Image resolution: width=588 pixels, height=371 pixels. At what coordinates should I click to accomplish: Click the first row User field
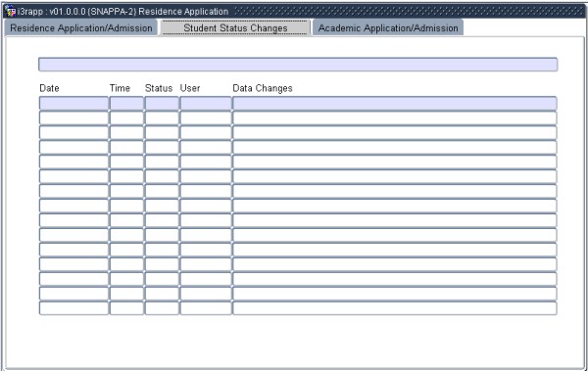pos(206,104)
